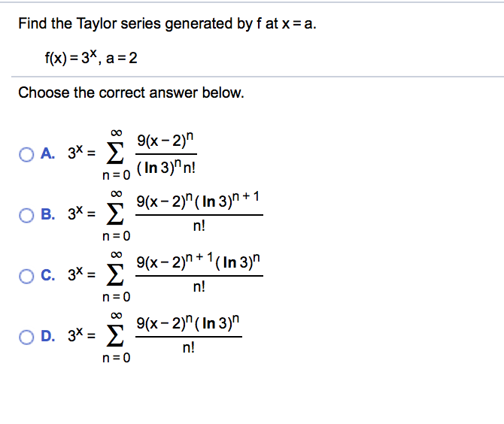Click the blue "B." option label
Screen dimensions: 504x424
point(48,214)
